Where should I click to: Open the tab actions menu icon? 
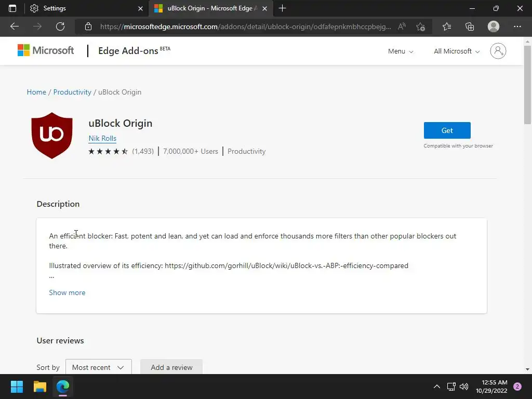12,8
